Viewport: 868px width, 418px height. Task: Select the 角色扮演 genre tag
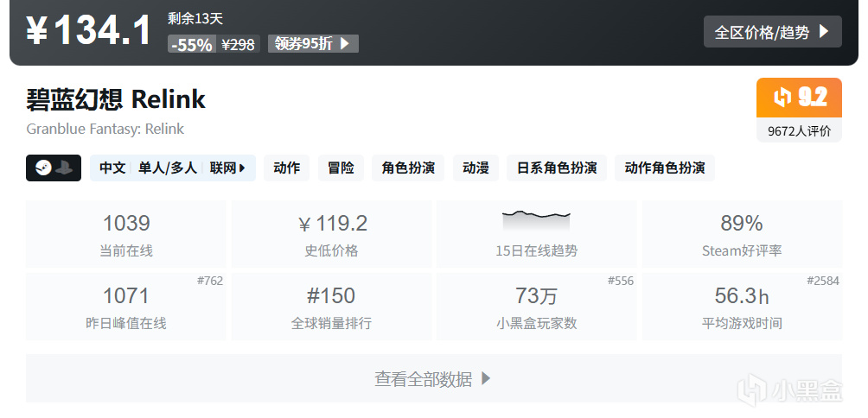[x=408, y=168]
